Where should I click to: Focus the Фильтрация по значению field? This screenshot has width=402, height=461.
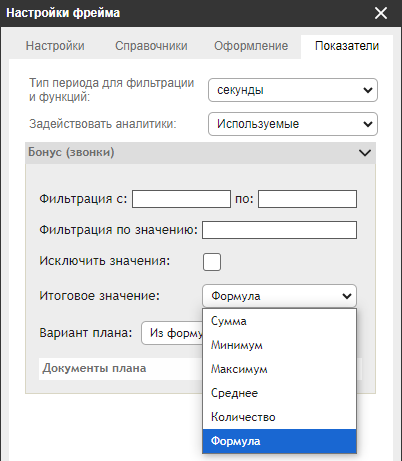279,230
